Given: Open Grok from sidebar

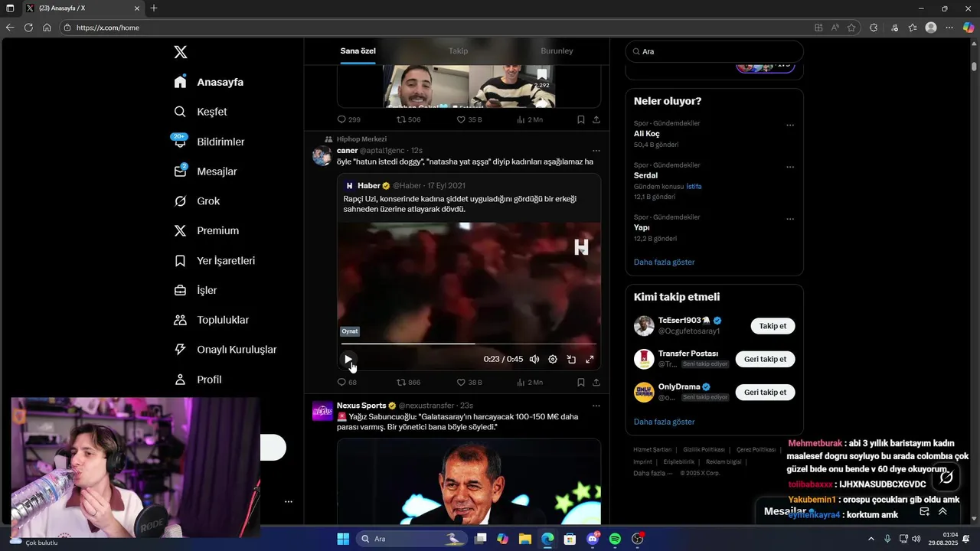Looking at the screenshot, I should [198, 201].
